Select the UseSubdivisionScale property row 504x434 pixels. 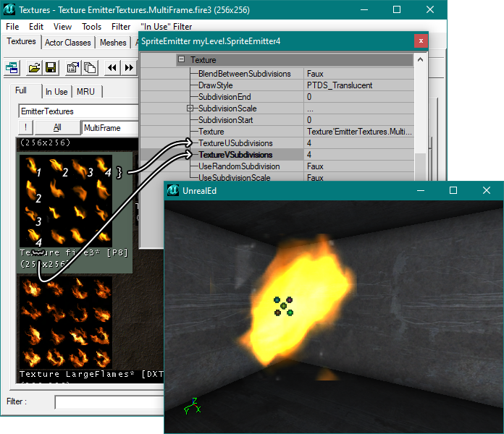(x=277, y=177)
